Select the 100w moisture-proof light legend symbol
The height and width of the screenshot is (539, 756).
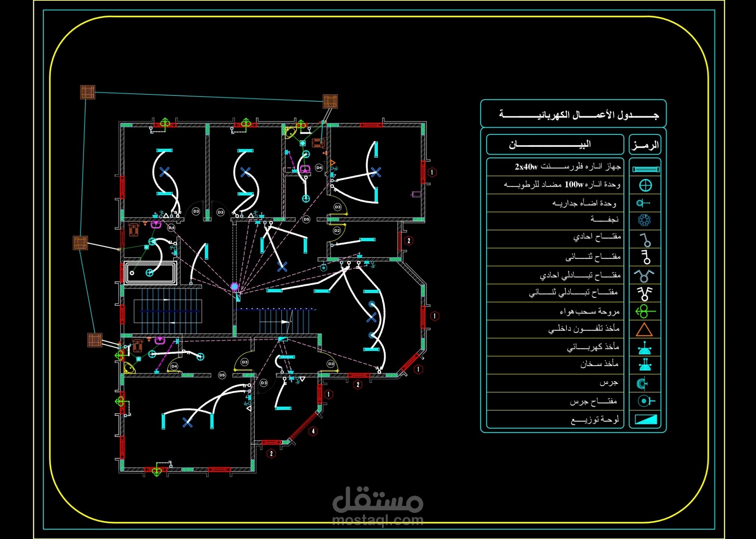tap(645, 185)
